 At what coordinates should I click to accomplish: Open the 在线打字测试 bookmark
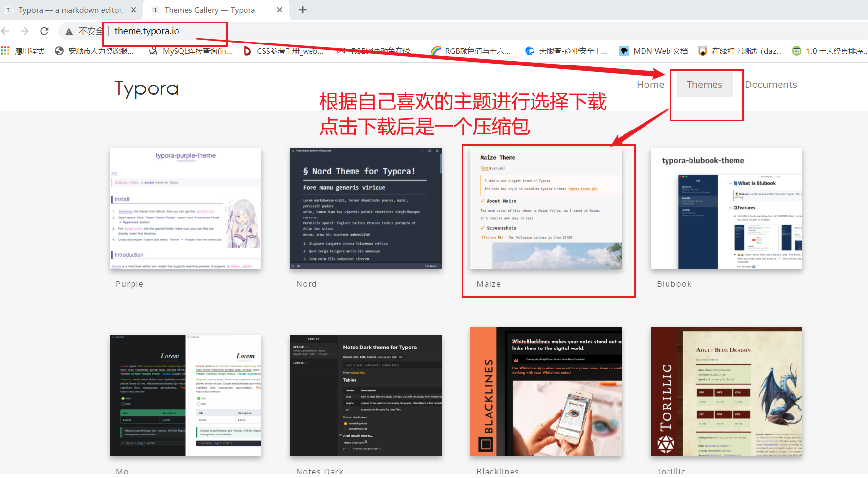click(x=740, y=51)
